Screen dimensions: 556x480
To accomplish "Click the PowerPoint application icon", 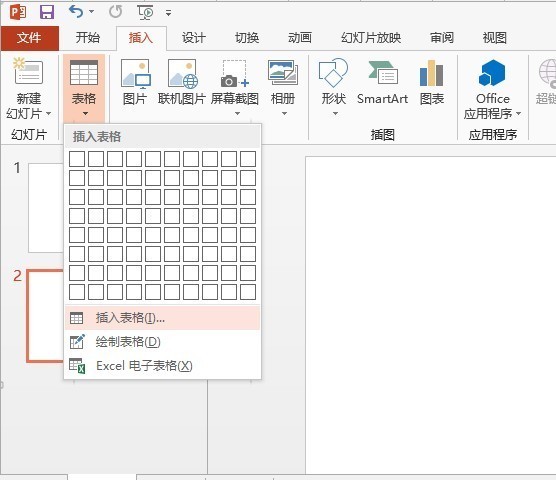I will click(x=18, y=13).
